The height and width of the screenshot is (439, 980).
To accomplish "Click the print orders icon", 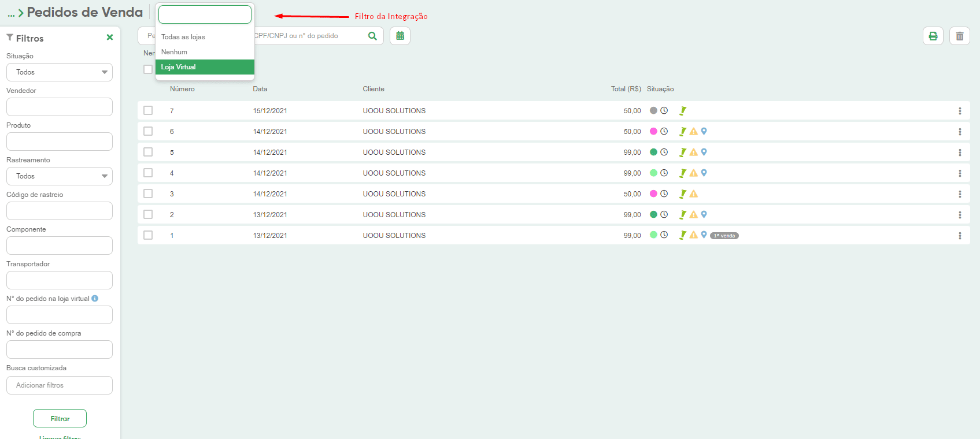I will click(x=933, y=36).
